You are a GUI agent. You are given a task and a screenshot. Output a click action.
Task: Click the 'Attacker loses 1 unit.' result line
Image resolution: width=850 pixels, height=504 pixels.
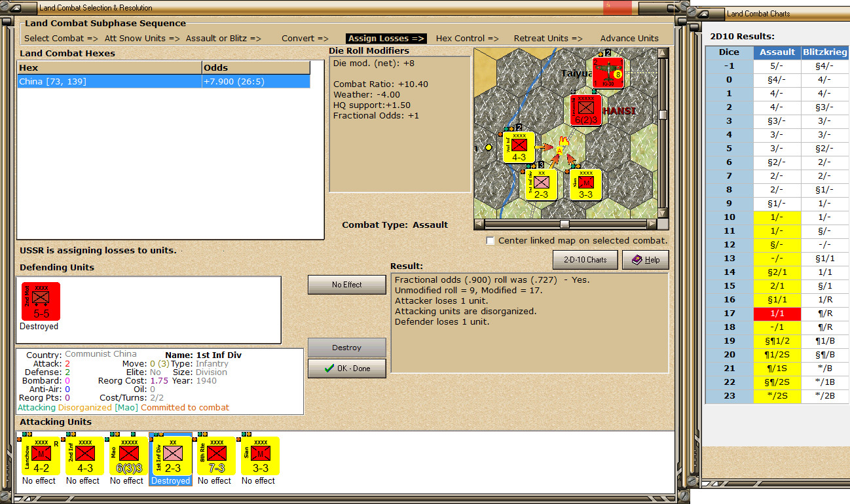(x=441, y=300)
